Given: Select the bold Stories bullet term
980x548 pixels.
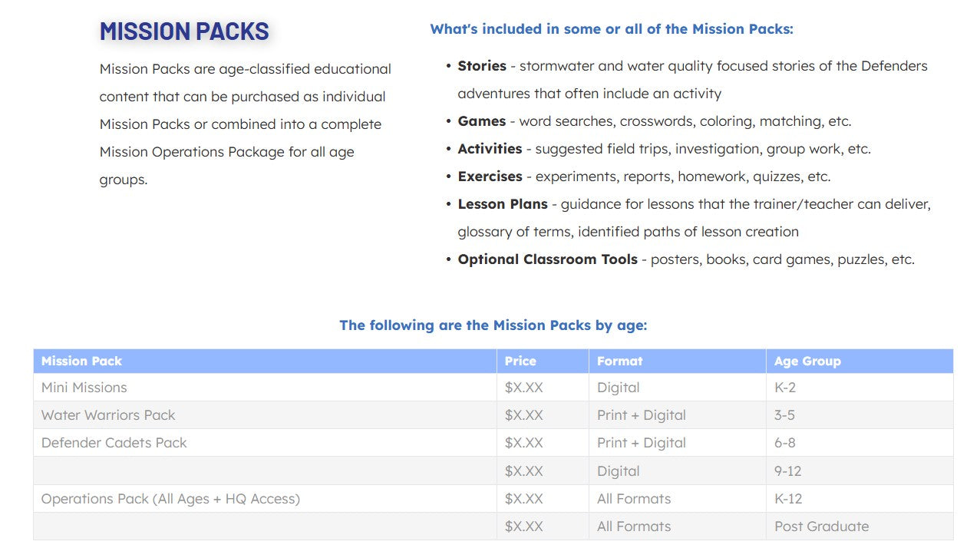Looking at the screenshot, I should [482, 66].
